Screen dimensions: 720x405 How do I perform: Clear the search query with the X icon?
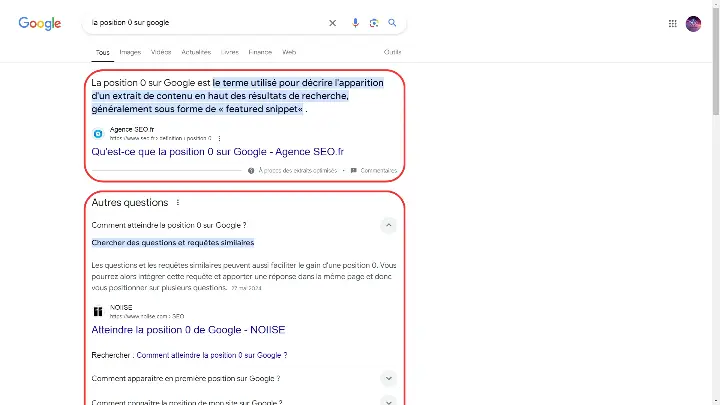pyautogui.click(x=332, y=23)
